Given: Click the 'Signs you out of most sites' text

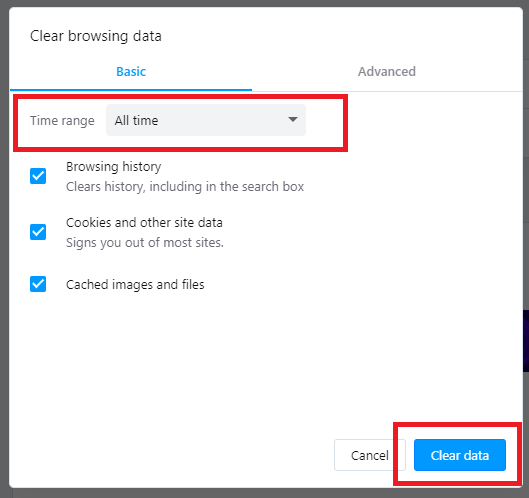Looking at the screenshot, I should (x=145, y=243).
